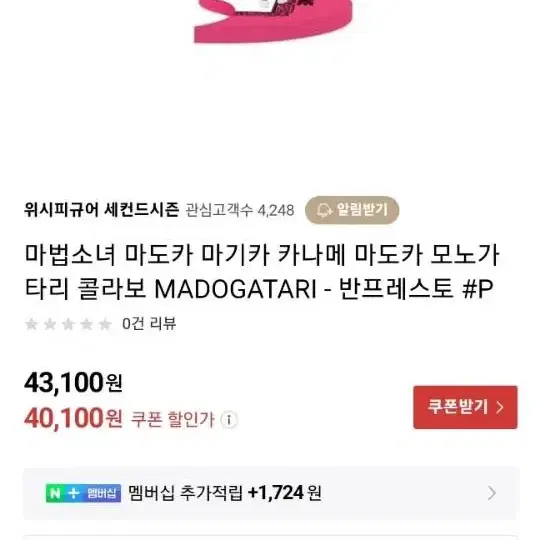Open coupon price info circle icon
Screen dimensions: 540x540
coord(229,420)
